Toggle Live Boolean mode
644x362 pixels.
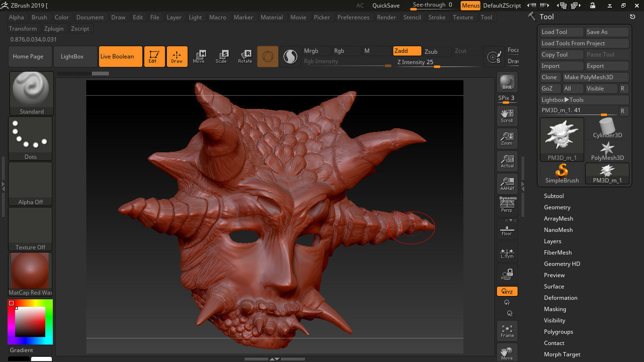[x=121, y=57]
